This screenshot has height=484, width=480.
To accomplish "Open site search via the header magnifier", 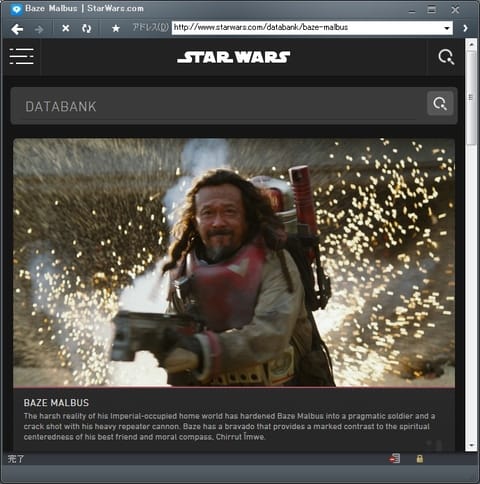I will [x=446, y=57].
